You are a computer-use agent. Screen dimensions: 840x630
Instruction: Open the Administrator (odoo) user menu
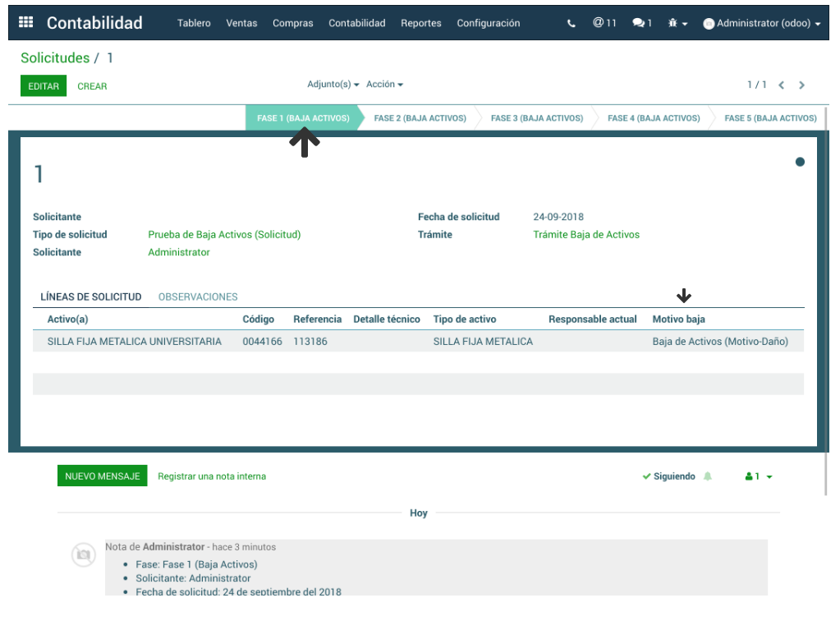click(x=761, y=24)
